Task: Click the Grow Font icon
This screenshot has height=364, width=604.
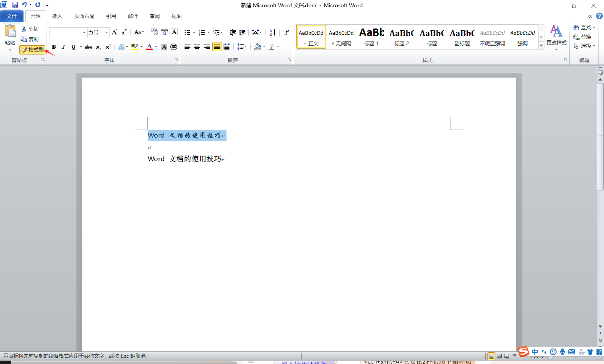Action: 115,32
